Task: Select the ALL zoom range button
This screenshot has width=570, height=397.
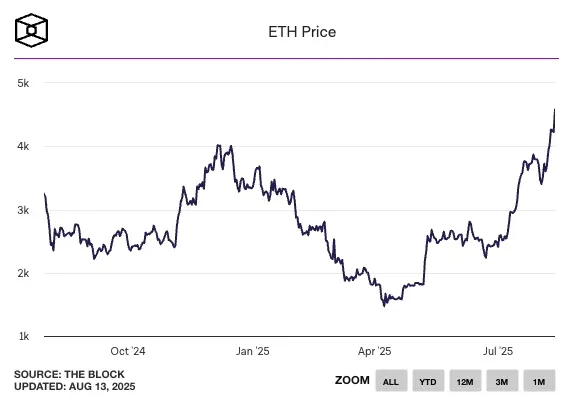Action: (x=391, y=381)
